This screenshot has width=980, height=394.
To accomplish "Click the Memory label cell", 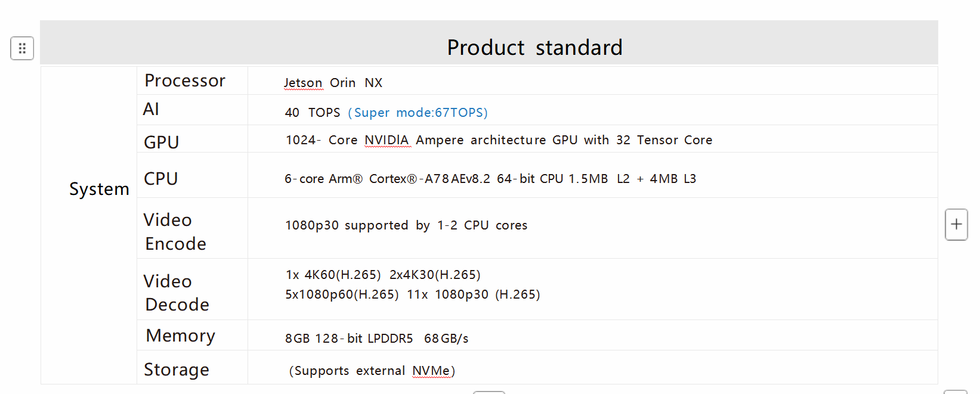I will pyautogui.click(x=192, y=335).
